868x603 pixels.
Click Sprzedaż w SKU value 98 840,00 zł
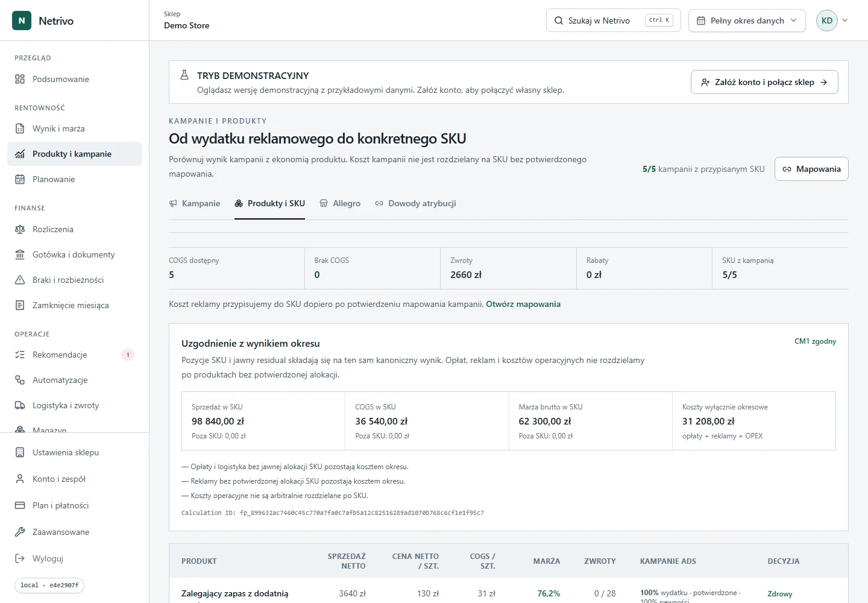pyautogui.click(x=218, y=421)
